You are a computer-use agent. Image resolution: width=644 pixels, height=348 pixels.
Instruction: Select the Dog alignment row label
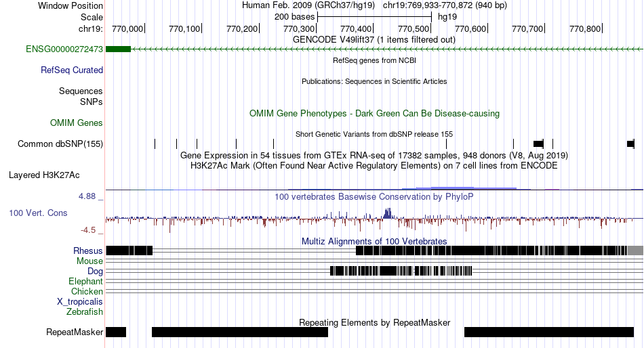[x=95, y=271]
